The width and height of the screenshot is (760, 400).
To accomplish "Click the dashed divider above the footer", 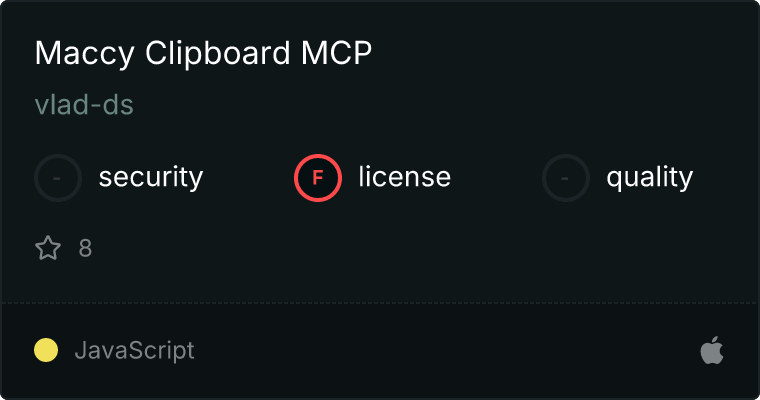I will pyautogui.click(x=380, y=302).
